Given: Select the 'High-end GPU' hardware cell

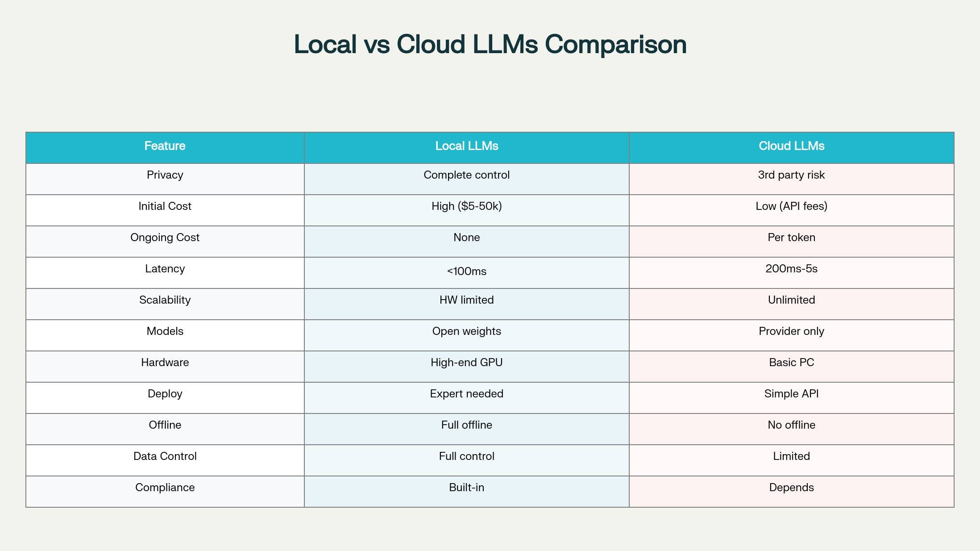Looking at the screenshot, I should click(466, 363).
